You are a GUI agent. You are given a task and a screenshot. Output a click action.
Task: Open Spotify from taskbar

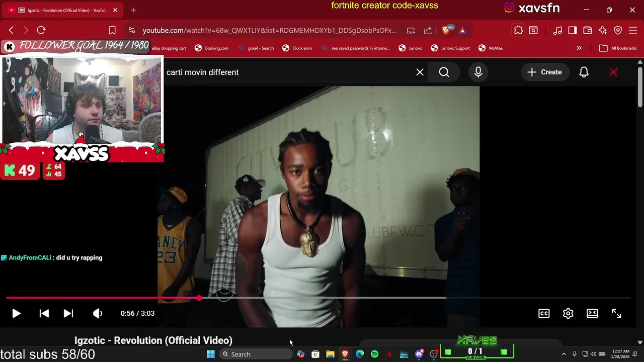pos(374,354)
